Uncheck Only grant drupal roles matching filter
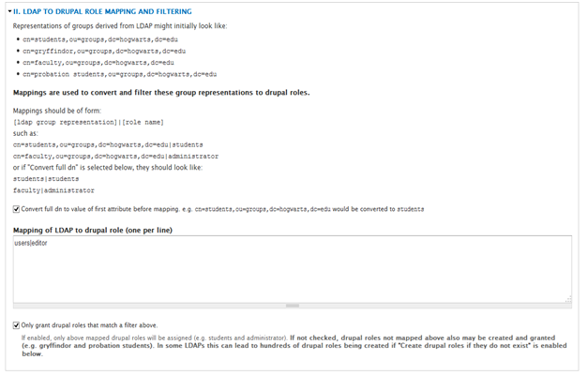This screenshot has width=588, height=375. coord(17,325)
